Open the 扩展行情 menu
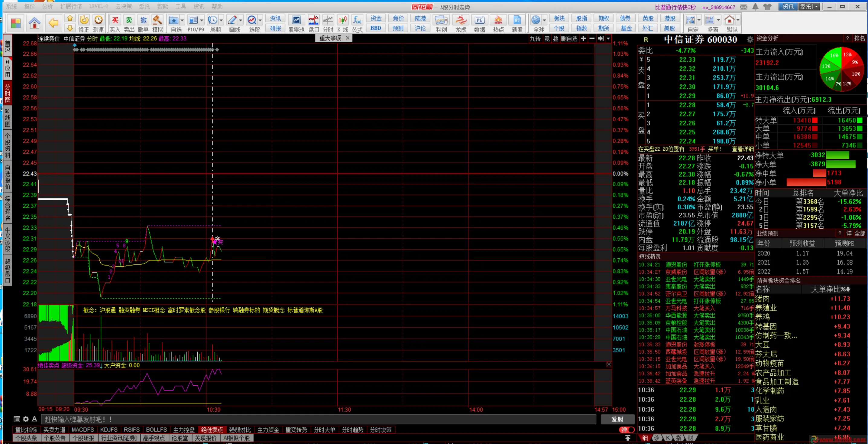The image size is (868, 444). pyautogui.click(x=71, y=6)
